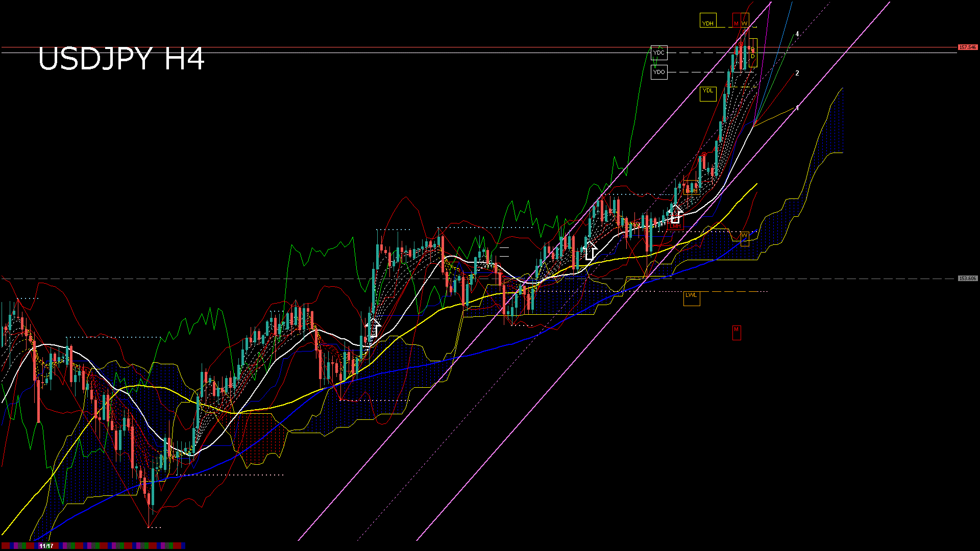Open the 157.546 price tag on the axis
Viewport: 980px width, 551px height.
coord(967,46)
